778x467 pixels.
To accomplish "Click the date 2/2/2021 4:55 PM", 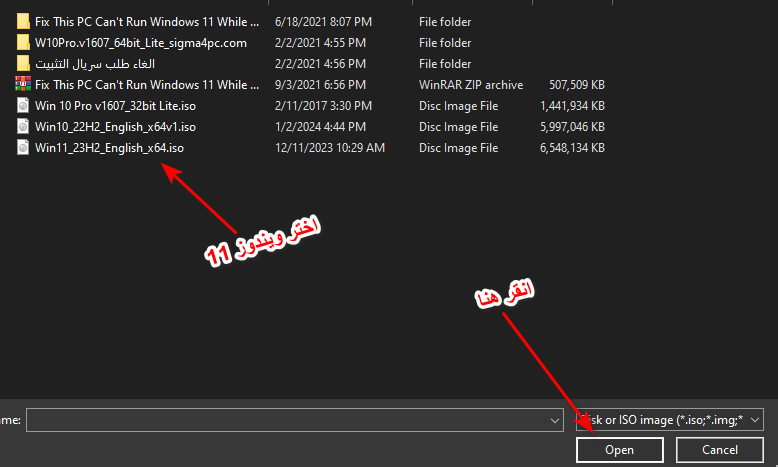I will (321, 43).
